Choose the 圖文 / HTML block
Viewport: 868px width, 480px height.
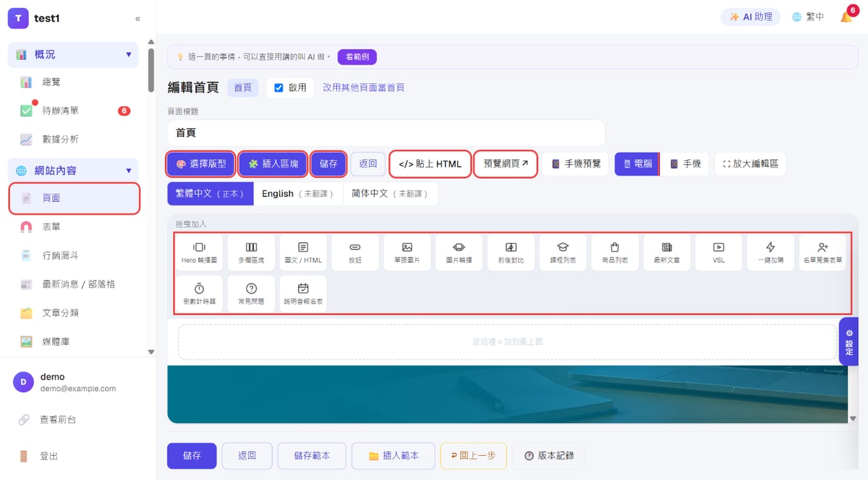(303, 253)
